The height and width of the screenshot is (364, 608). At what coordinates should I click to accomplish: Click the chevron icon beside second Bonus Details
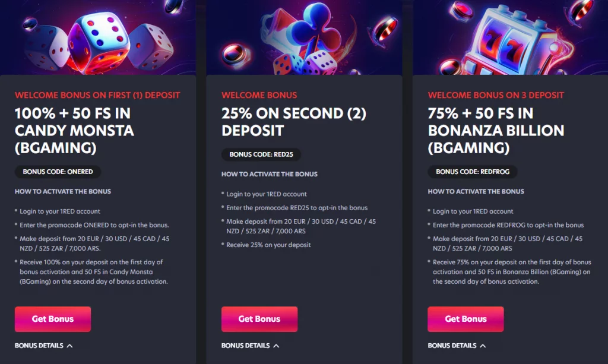(277, 346)
